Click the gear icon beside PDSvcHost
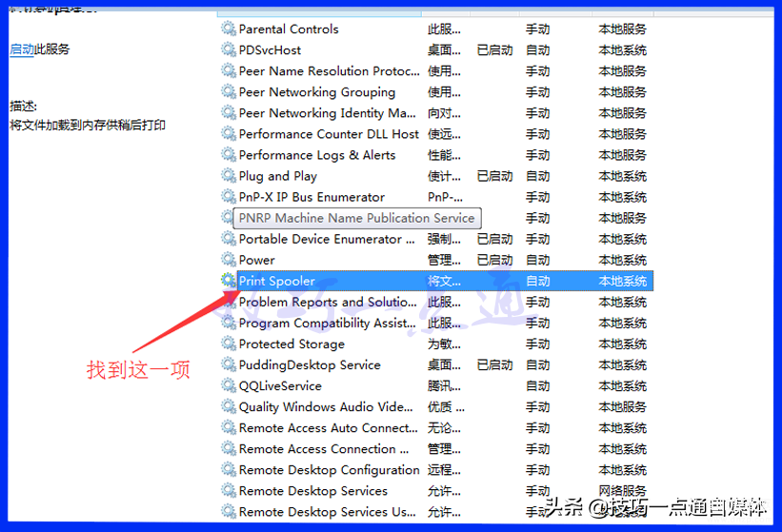Image resolution: width=782 pixels, height=532 pixels. click(229, 49)
